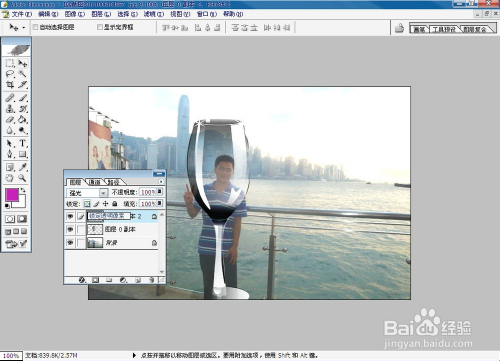Select the Healing Brush tool

point(10,98)
